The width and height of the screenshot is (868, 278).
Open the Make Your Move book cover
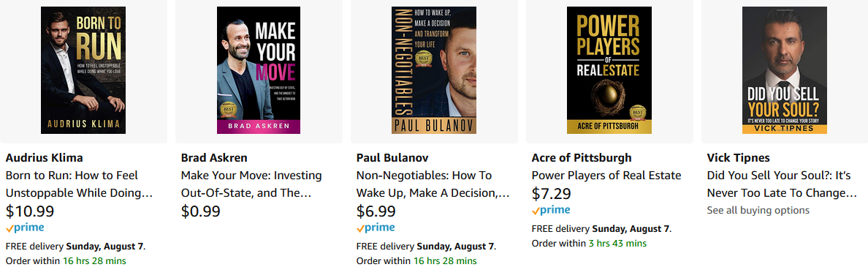point(259,70)
